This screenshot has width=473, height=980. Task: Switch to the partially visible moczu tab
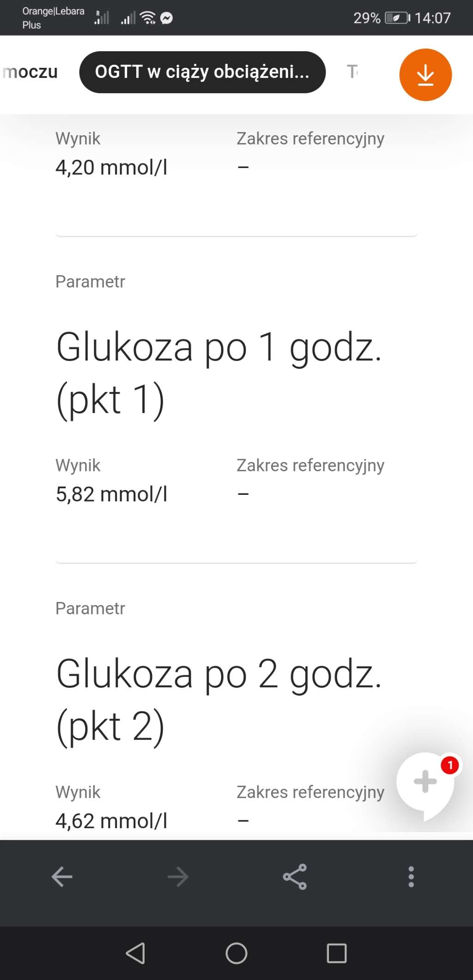click(30, 72)
